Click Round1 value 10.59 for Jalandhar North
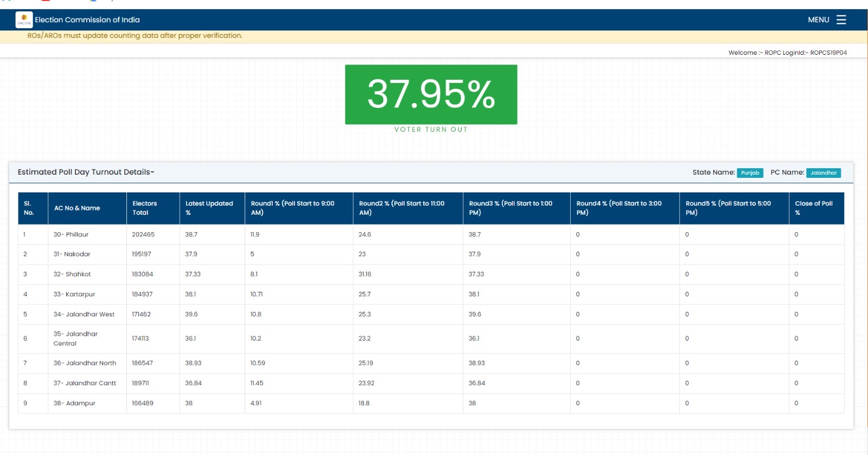Screen dimensions: 868x455 (x=258, y=363)
